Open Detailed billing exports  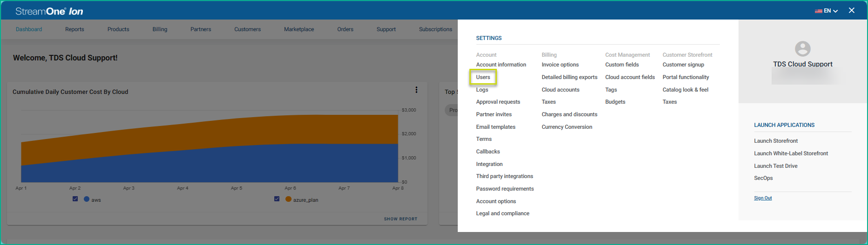[x=570, y=77]
